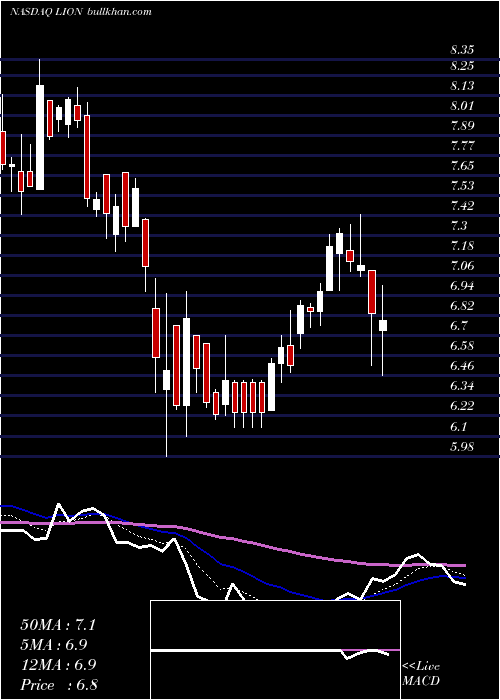
Task: Click the 7.53 price axis label
Action: [462, 186]
